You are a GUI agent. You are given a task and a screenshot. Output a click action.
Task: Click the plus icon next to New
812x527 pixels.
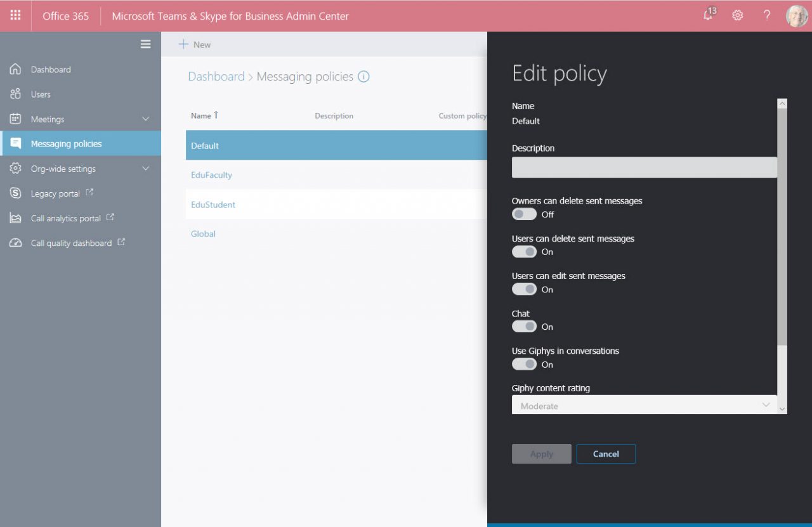click(183, 44)
